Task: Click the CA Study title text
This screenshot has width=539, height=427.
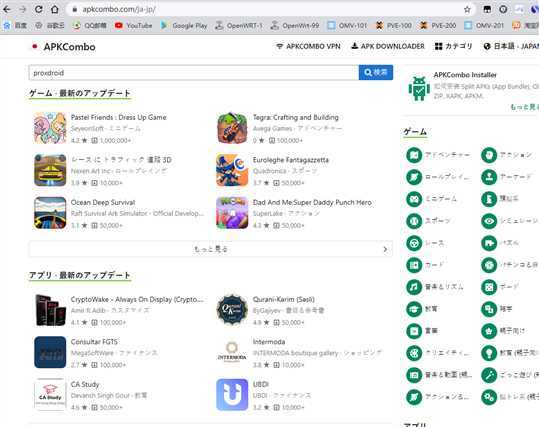Action: point(85,384)
